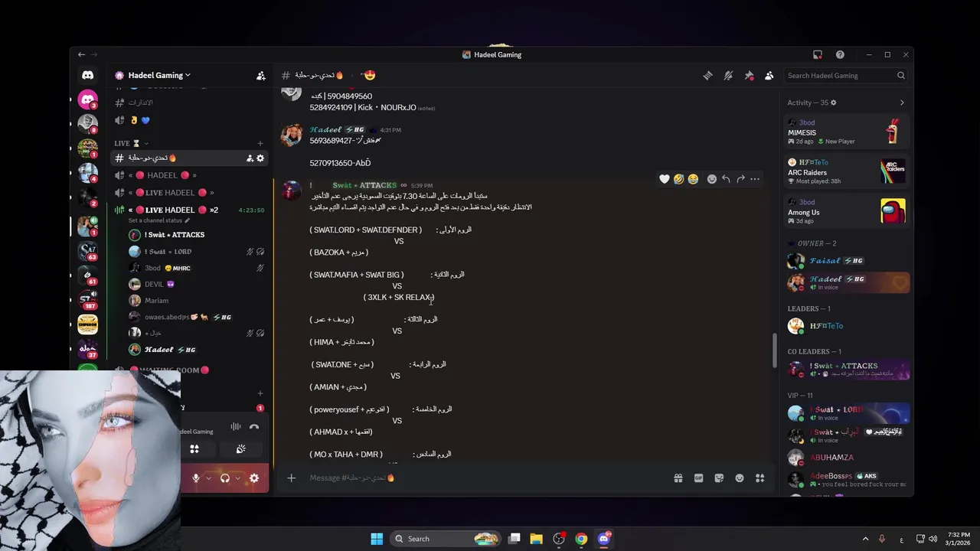
Task: Toggle noise suppression in voice panel
Action: tap(236, 427)
